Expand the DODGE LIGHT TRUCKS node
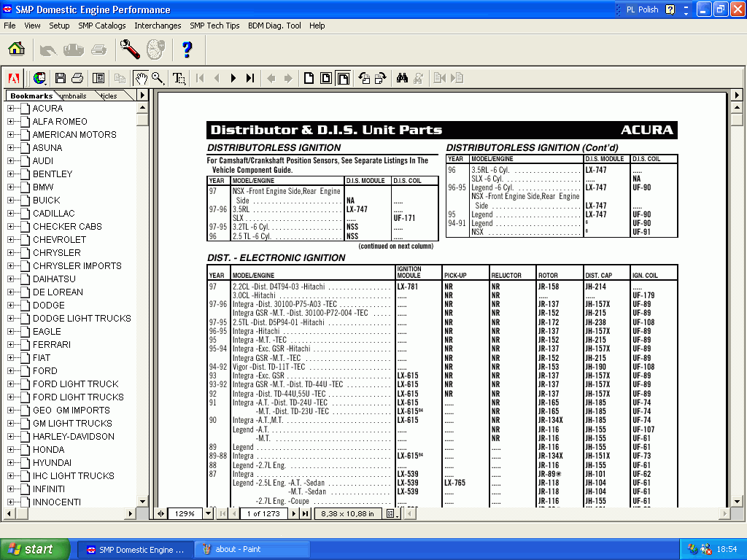 (10, 318)
